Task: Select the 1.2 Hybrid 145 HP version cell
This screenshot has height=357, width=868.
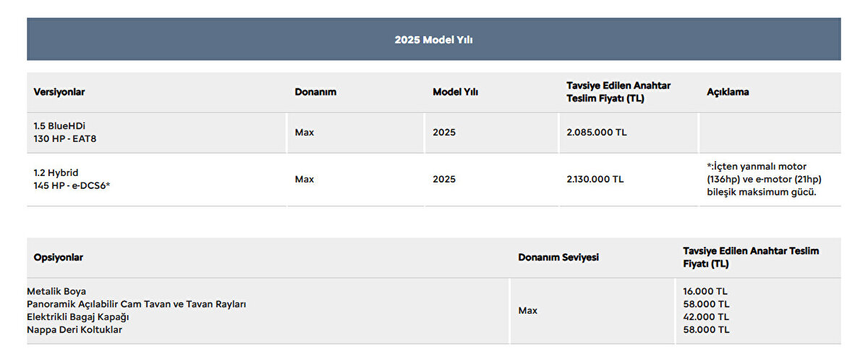Action: click(72, 179)
